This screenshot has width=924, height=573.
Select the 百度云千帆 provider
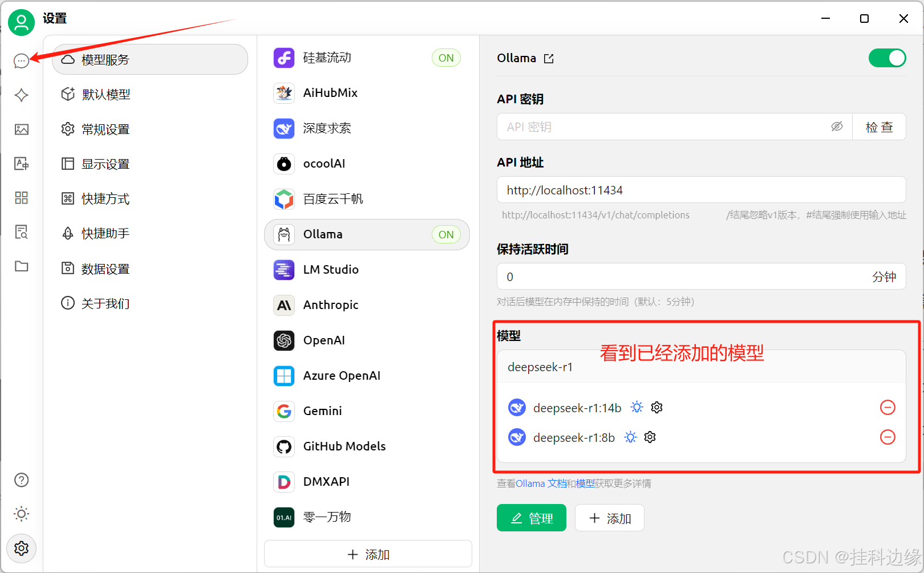[367, 199]
